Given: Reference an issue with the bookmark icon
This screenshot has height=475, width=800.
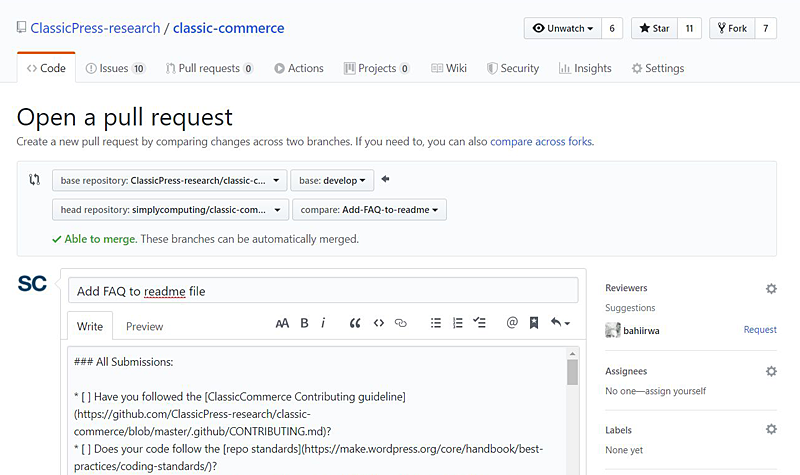Looking at the screenshot, I should click(534, 323).
